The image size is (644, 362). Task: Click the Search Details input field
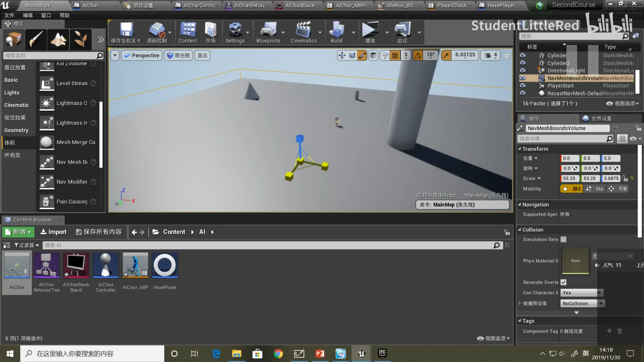point(566,139)
